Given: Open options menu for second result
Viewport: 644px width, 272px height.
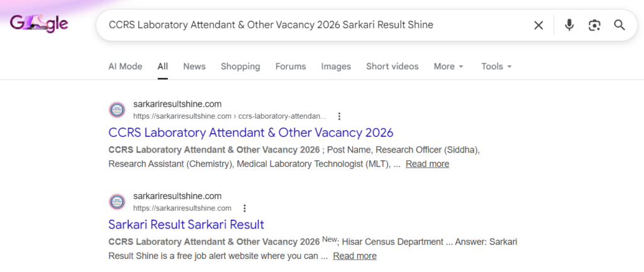Looking at the screenshot, I should click(245, 208).
